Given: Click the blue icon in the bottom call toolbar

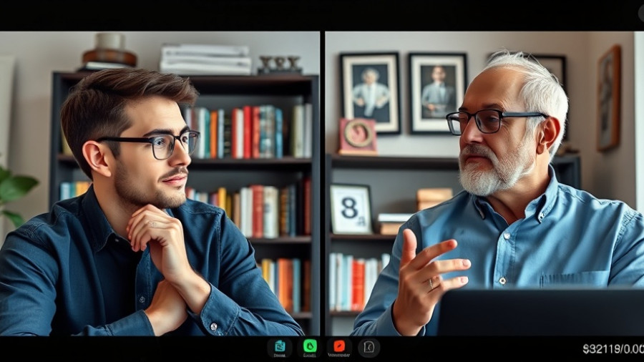Looking at the screenshot, I should (x=280, y=346).
